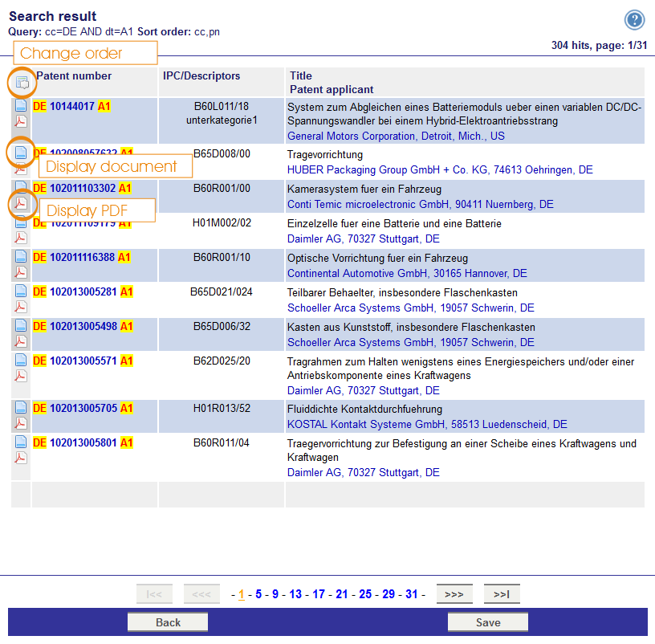The width and height of the screenshot is (655, 644).
Task: Open PDF for DE 102013005801 A1
Action: click(x=21, y=458)
